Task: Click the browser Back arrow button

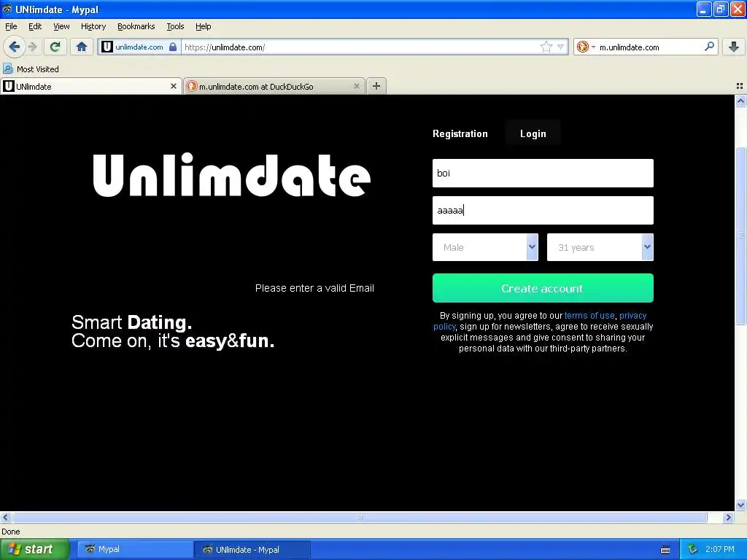Action: click(x=15, y=47)
